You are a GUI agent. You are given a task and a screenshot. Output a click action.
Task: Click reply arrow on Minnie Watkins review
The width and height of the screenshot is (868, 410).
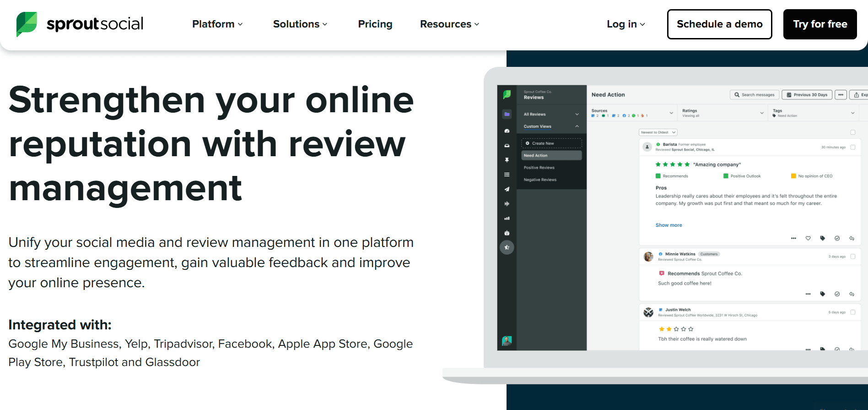pyautogui.click(x=852, y=294)
